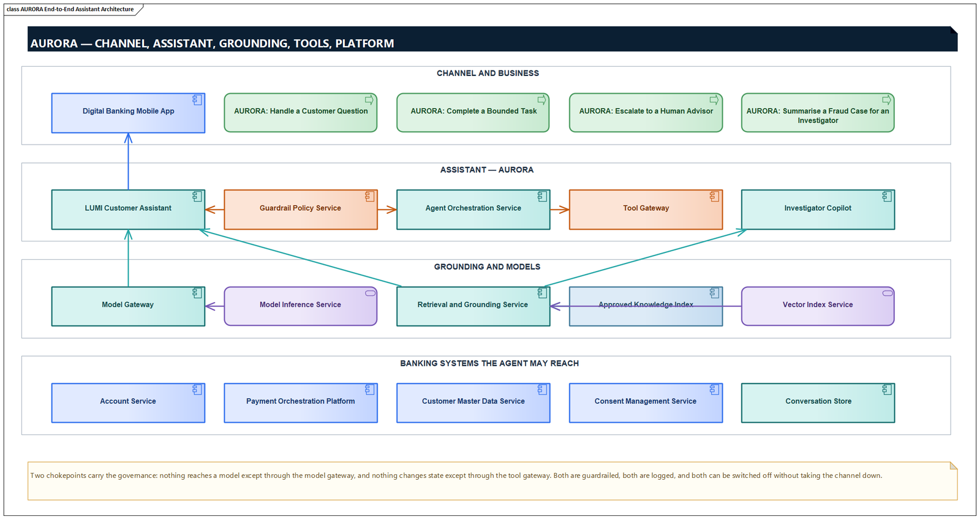Click component icon on Digital Banking Mobile App
Screen dimensions: 980x519
coord(197,100)
